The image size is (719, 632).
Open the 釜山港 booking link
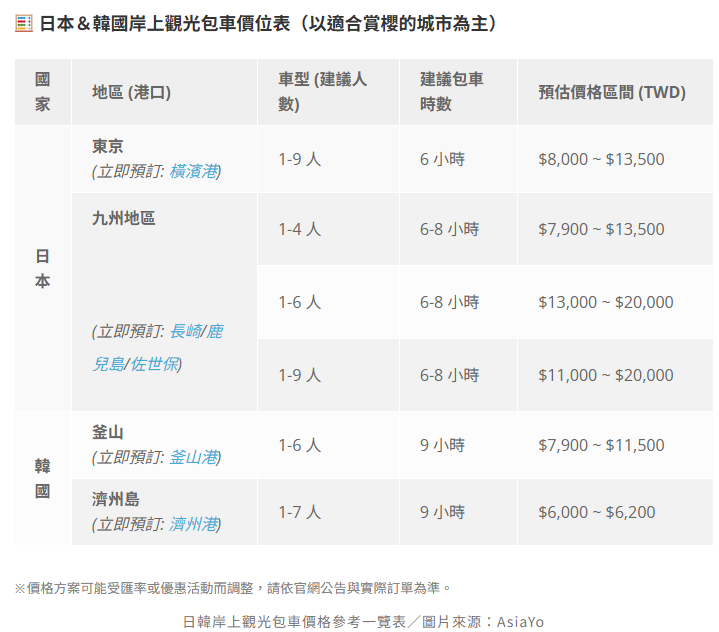pyautogui.click(x=193, y=457)
